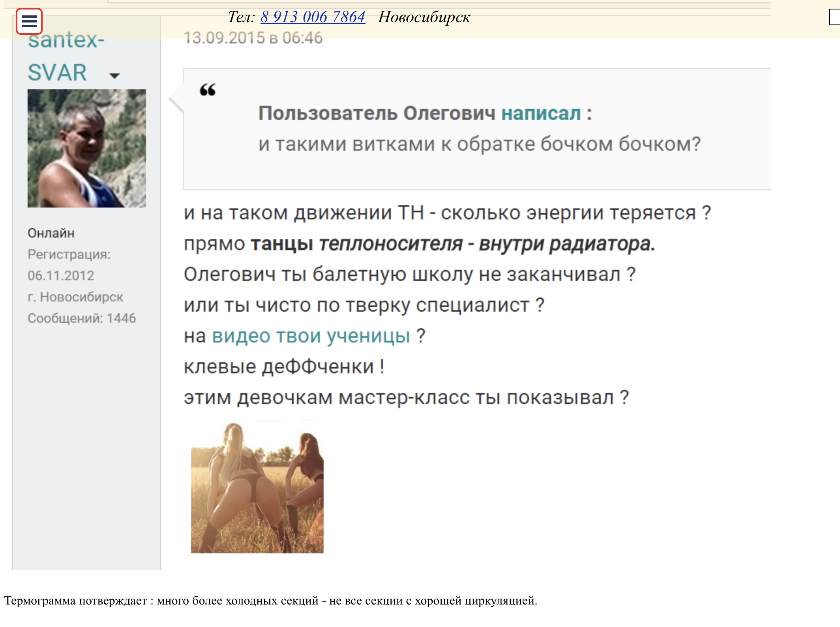
Task: Open santex-SVAR user profile name
Action: (x=66, y=56)
